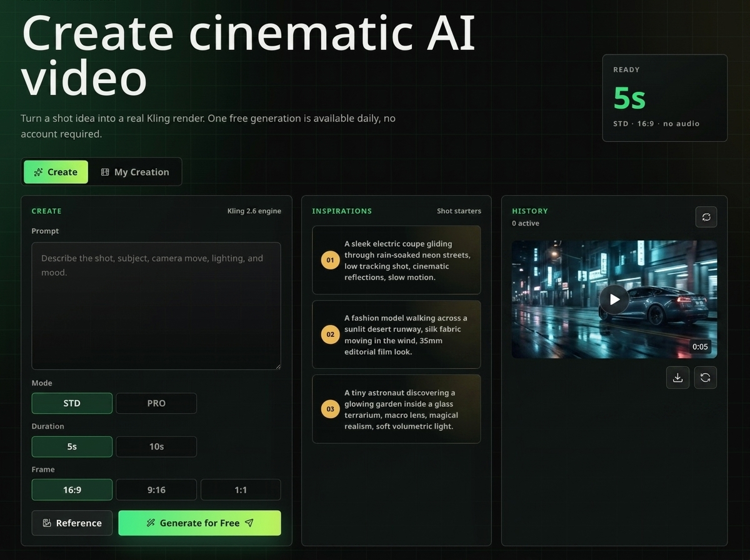
Task: Download the generated car video
Action: point(677,377)
